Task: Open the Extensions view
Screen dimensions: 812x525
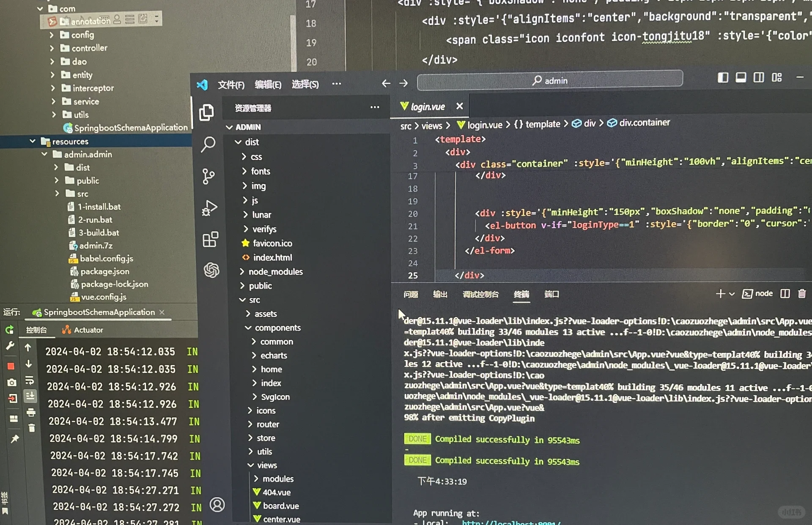Action: [x=210, y=239]
